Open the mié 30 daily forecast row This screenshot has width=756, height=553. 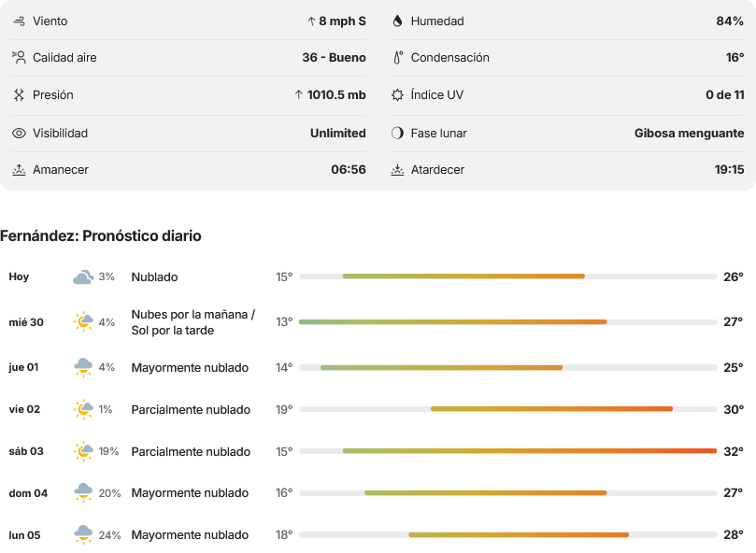376,322
